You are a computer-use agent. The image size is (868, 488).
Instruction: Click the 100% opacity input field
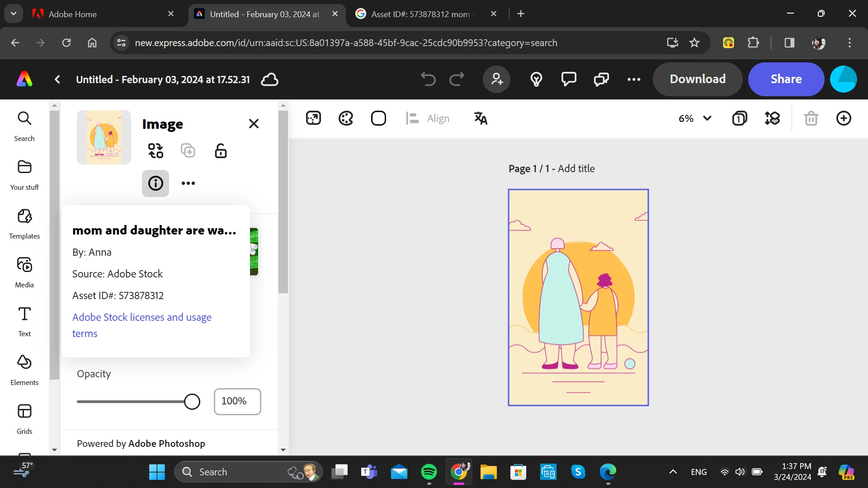click(x=237, y=402)
